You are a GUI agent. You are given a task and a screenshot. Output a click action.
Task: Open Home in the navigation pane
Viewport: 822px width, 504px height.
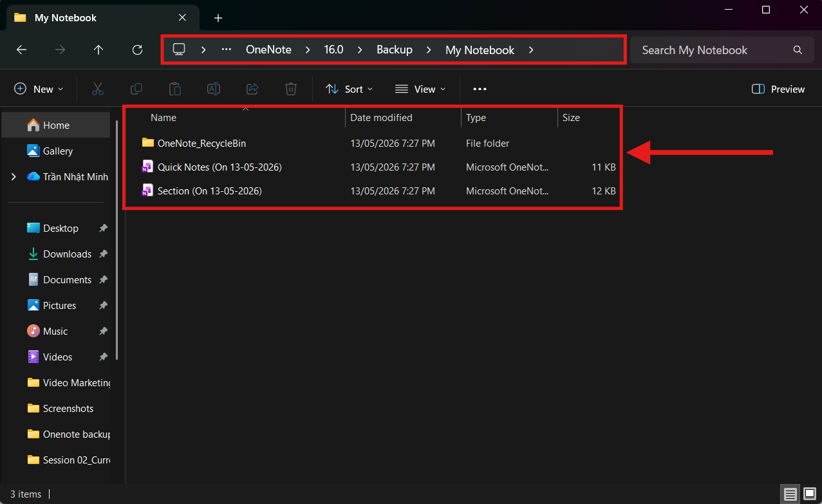(x=56, y=126)
